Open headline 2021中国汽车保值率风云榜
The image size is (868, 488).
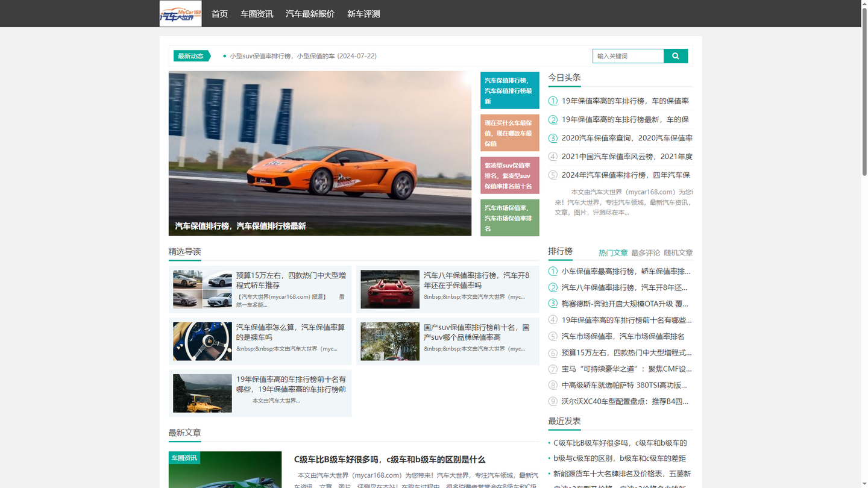click(627, 157)
